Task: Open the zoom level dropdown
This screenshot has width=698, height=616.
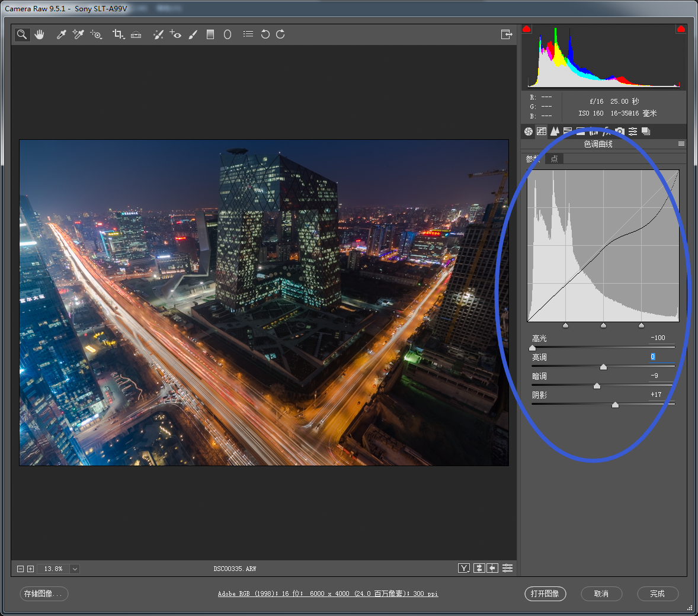Action: (x=75, y=569)
